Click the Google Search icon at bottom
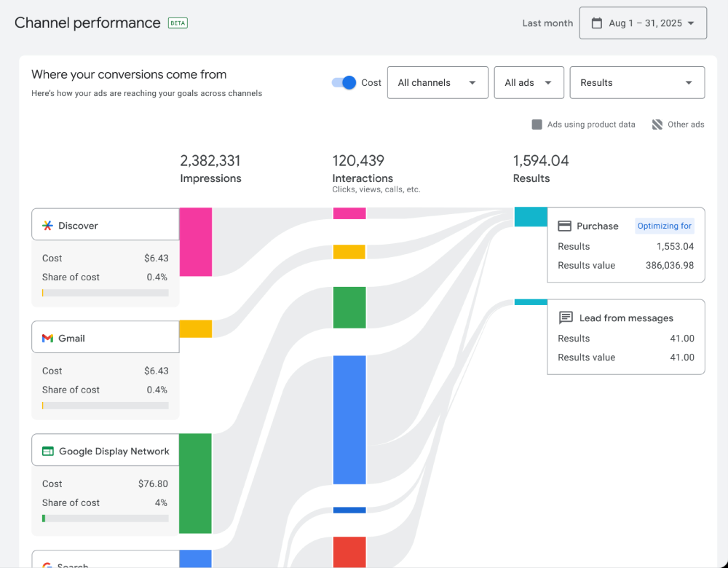728x568 pixels. pyautogui.click(x=47, y=565)
